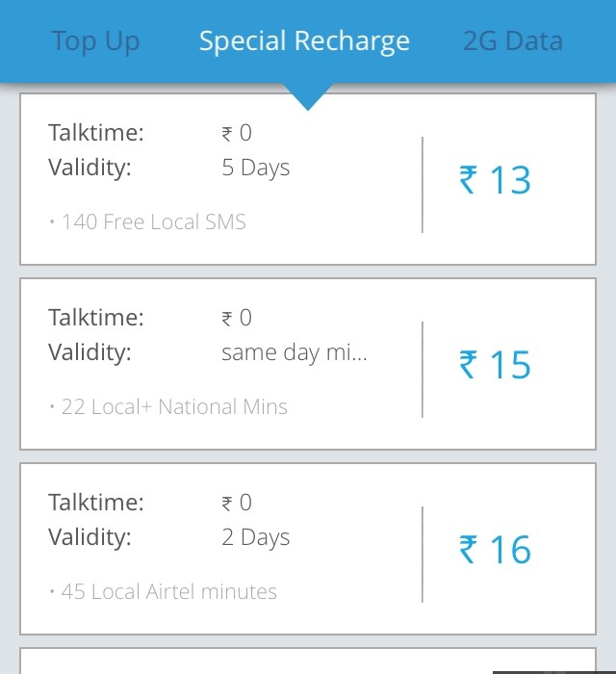The image size is (616, 674).
Task: Switch to the Top Up tab
Action: pyautogui.click(x=95, y=41)
